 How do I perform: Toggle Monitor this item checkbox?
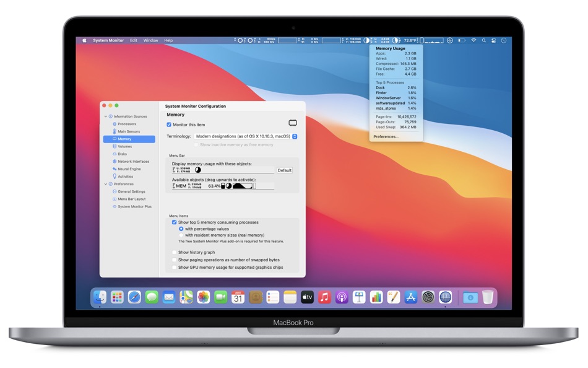[169, 125]
